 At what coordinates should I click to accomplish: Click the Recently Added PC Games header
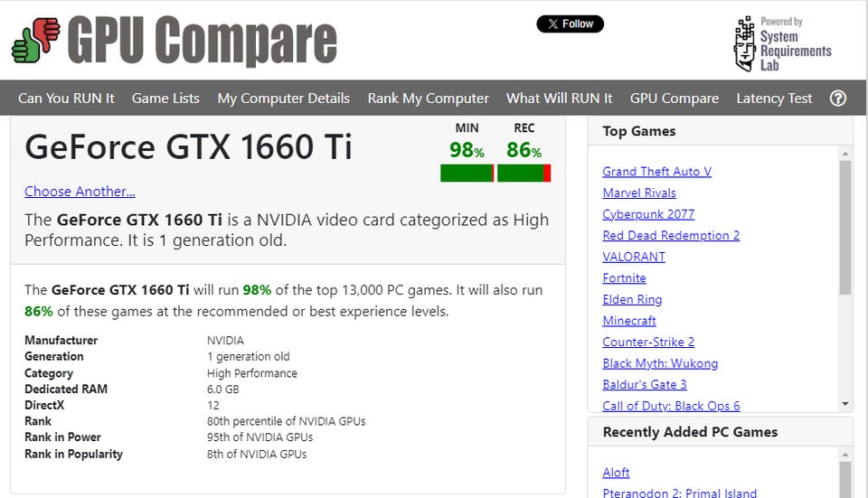[x=720, y=432]
